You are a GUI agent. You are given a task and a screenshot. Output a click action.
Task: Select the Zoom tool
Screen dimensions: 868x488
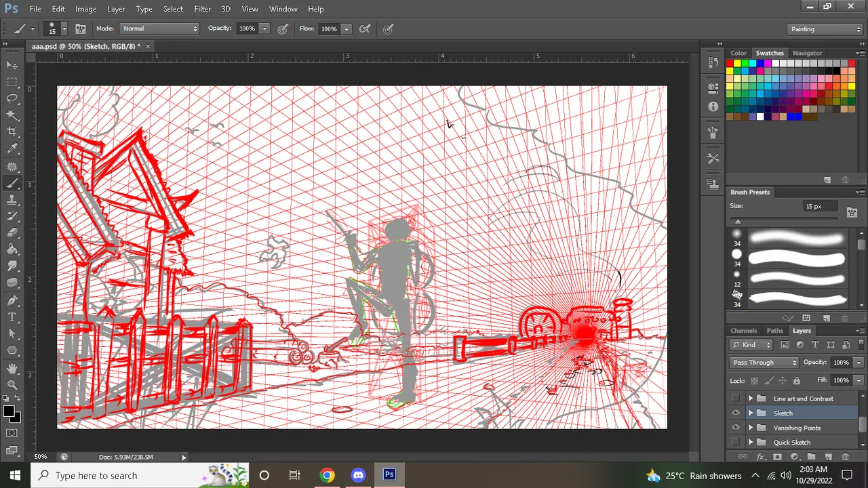click(x=12, y=384)
